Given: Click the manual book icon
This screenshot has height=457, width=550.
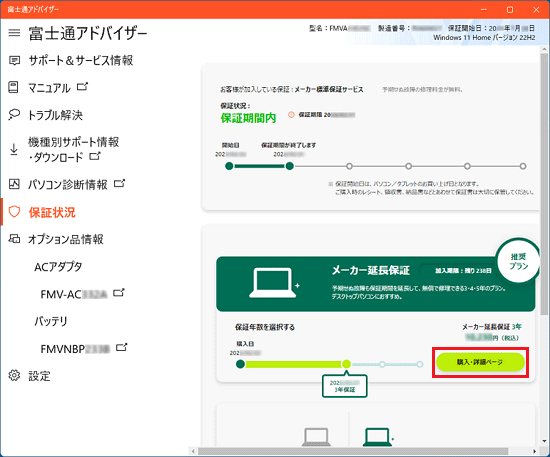Looking at the screenshot, I should [x=13, y=87].
